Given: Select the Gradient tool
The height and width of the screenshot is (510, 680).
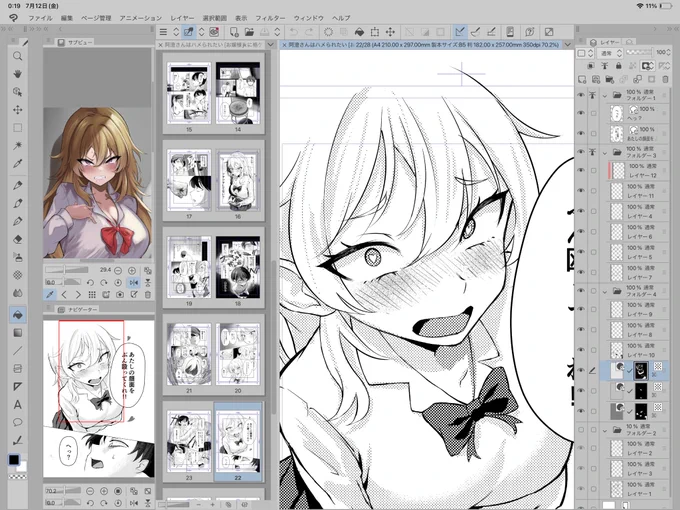Looking at the screenshot, I should pyautogui.click(x=17, y=333).
